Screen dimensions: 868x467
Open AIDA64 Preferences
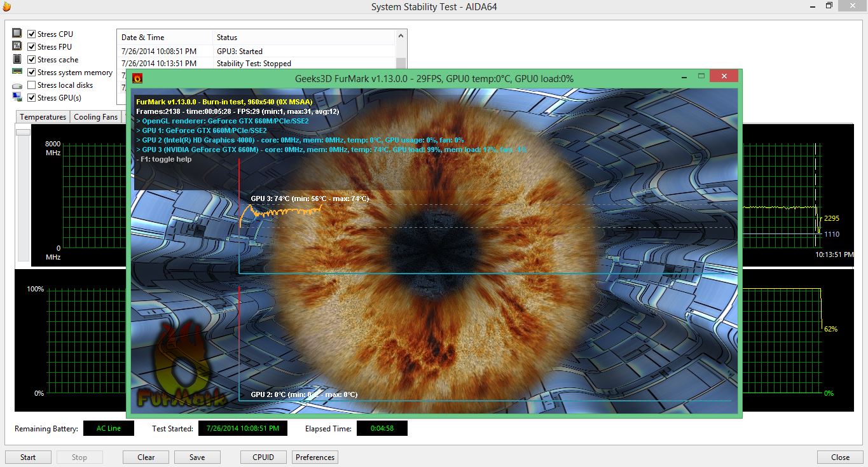pyautogui.click(x=315, y=457)
